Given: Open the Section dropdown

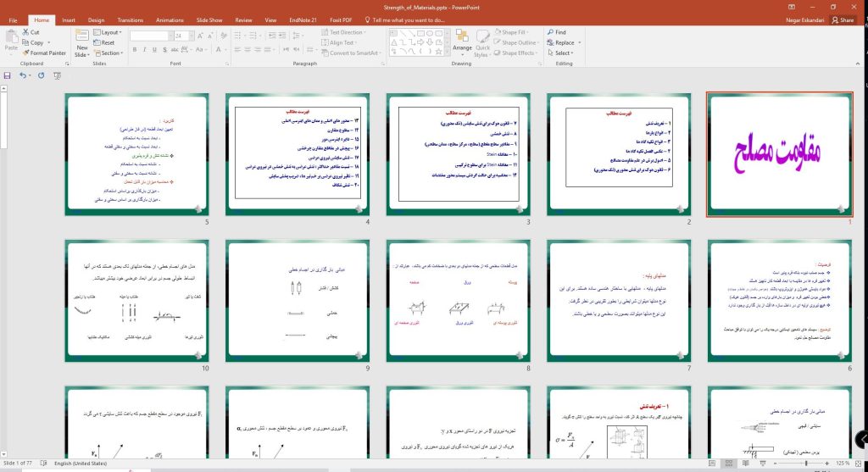Looking at the screenshot, I should pyautogui.click(x=108, y=53).
